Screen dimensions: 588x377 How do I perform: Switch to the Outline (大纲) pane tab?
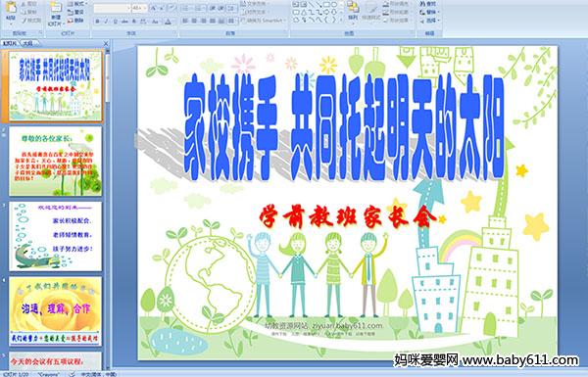click(28, 43)
